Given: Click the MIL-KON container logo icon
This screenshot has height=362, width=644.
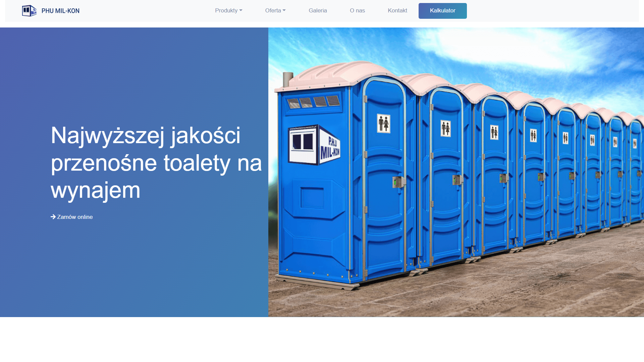Looking at the screenshot, I should click(29, 11).
